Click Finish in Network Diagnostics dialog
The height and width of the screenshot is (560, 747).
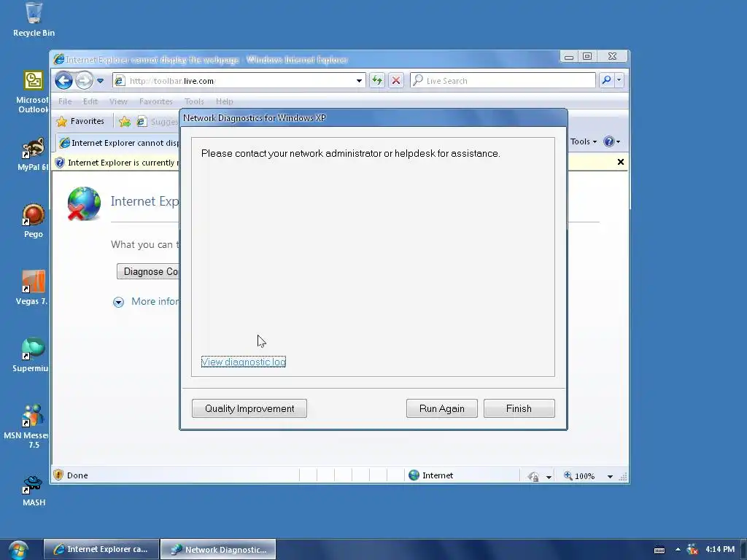click(519, 408)
